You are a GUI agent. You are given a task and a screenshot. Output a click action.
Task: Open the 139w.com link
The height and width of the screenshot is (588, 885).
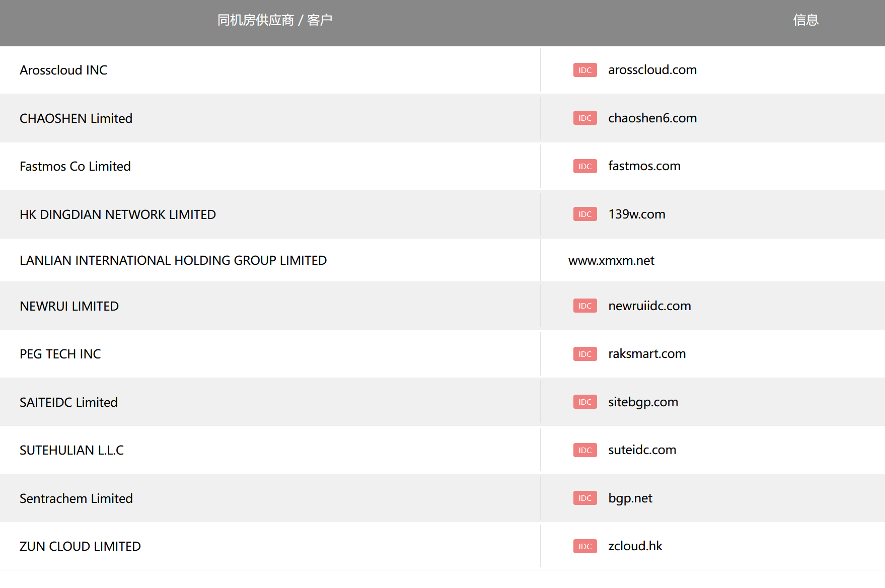pos(637,214)
